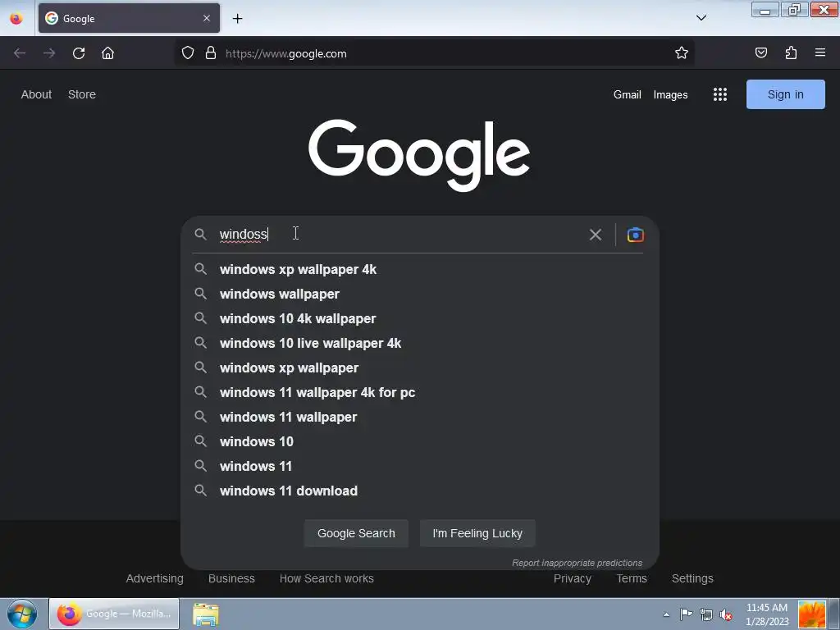Image resolution: width=840 pixels, height=630 pixels.
Task: Click magnifier icon in the search box
Action: point(200,234)
